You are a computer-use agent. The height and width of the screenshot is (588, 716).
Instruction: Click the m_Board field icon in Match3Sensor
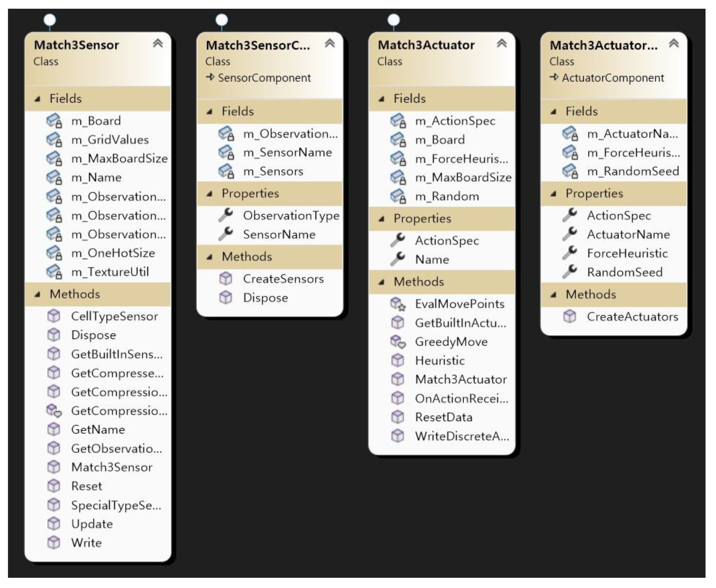[54, 121]
